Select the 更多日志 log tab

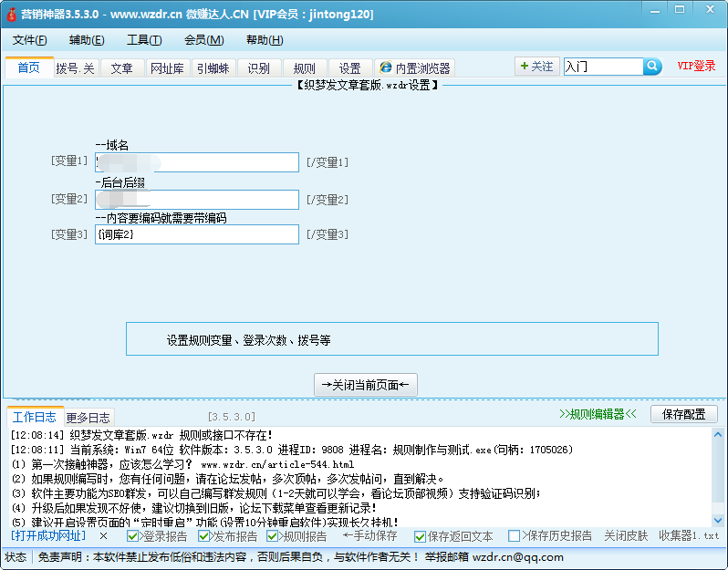(x=88, y=418)
